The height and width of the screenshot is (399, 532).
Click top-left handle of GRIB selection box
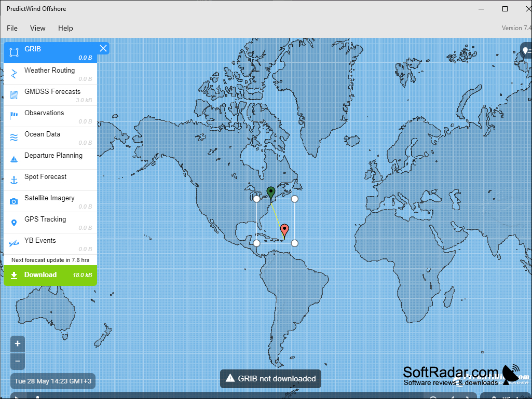click(x=257, y=199)
